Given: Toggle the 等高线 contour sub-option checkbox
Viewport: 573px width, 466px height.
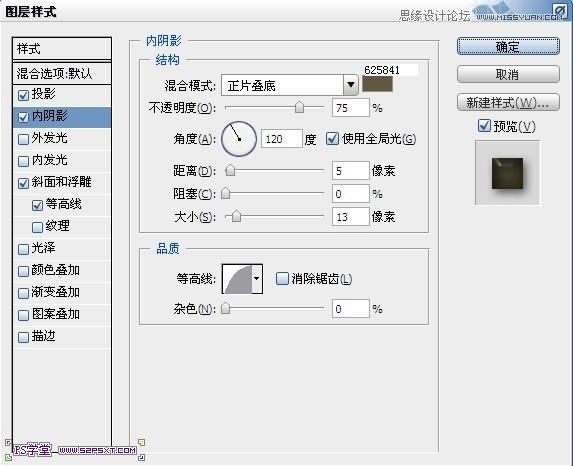Looking at the screenshot, I should click(x=37, y=205).
